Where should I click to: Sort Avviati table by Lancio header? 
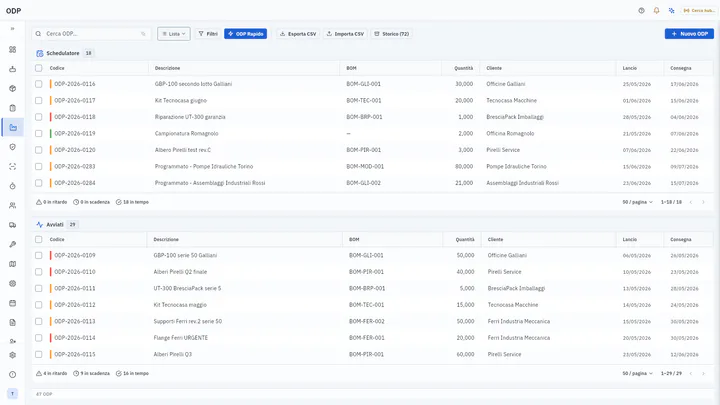[630, 239]
